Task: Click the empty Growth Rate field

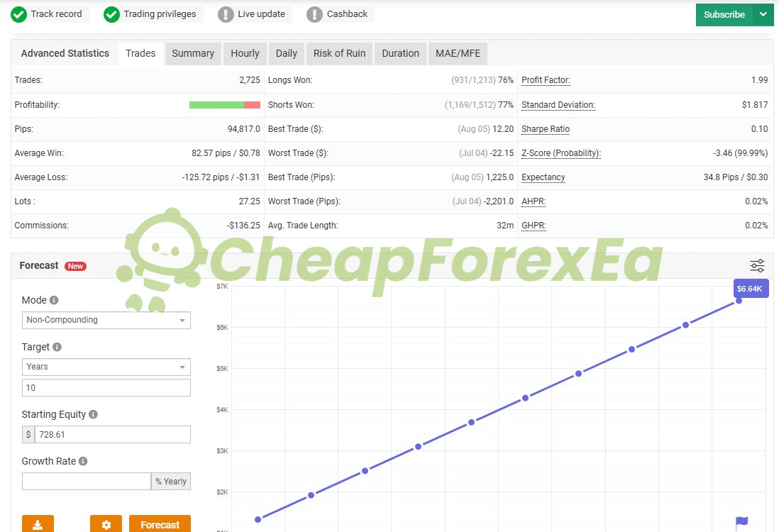Action: pyautogui.click(x=87, y=482)
